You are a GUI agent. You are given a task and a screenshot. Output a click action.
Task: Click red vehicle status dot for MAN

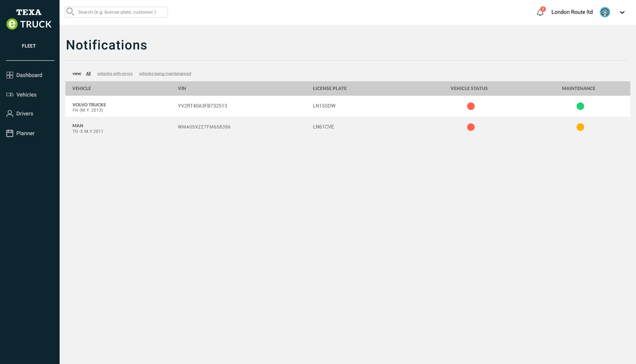pyautogui.click(x=471, y=127)
